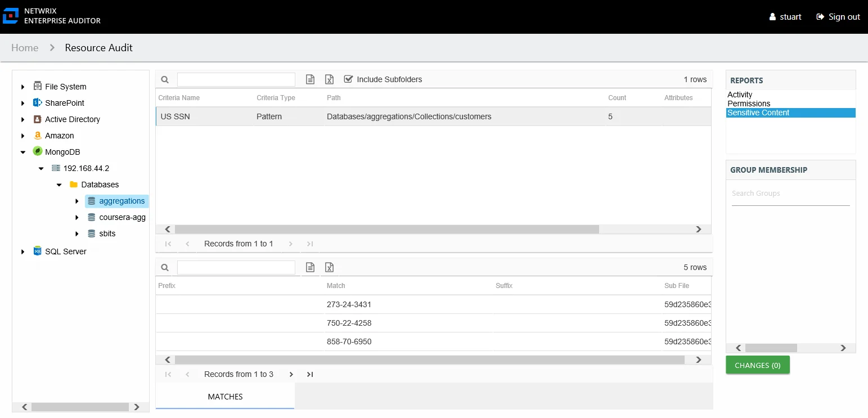Click the user profile icon beside stuart
This screenshot has height=418, width=868.
(773, 17)
